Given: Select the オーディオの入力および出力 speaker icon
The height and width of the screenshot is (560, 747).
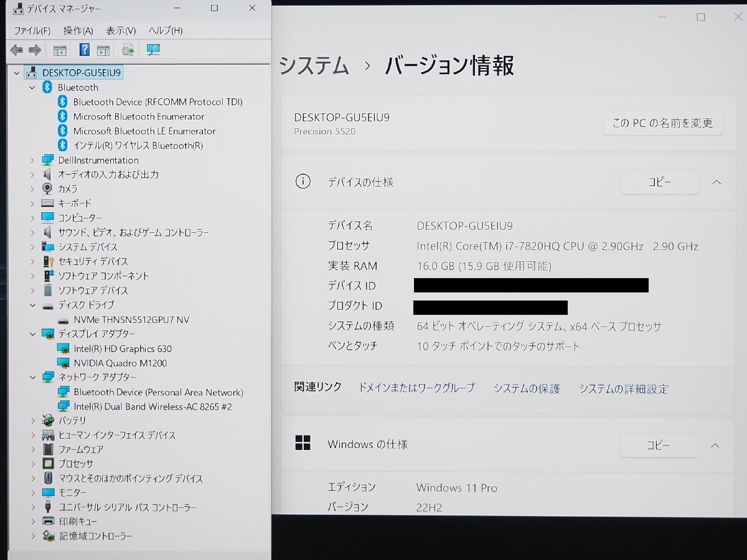Looking at the screenshot, I should (x=48, y=174).
